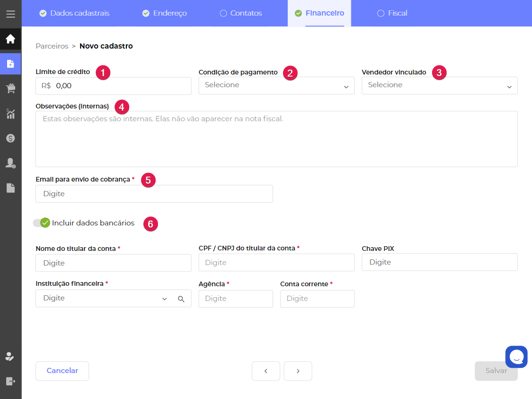Expand the Instituição financeira dropdown arrow
Image resolution: width=532 pixels, height=399 pixels.
click(165, 299)
